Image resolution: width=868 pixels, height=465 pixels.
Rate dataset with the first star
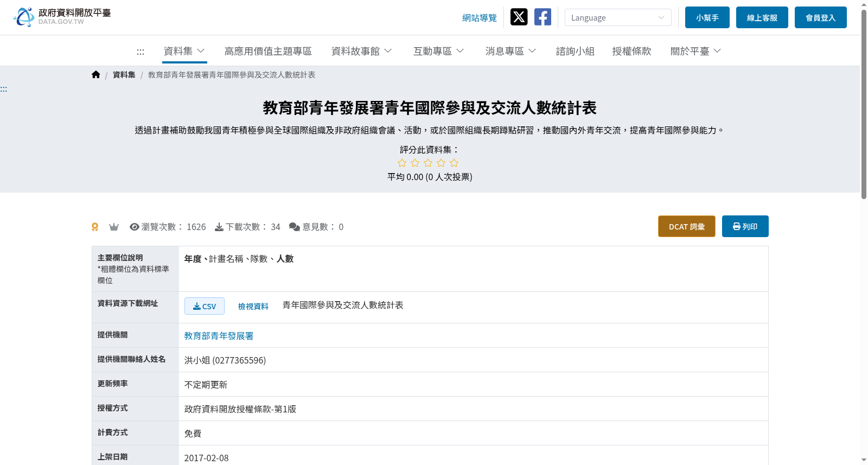(x=402, y=163)
